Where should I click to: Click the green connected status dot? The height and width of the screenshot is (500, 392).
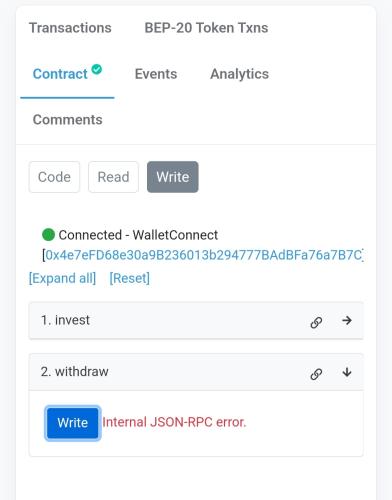(x=48, y=235)
